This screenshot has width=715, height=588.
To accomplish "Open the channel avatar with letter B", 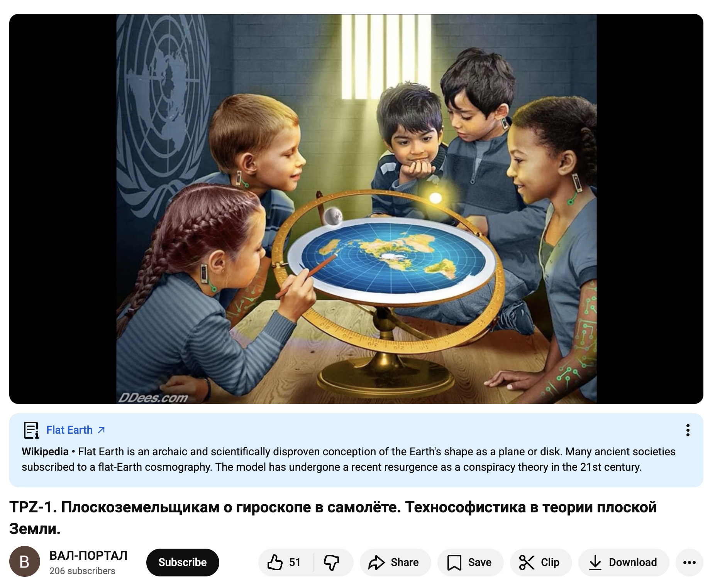I will point(25,561).
